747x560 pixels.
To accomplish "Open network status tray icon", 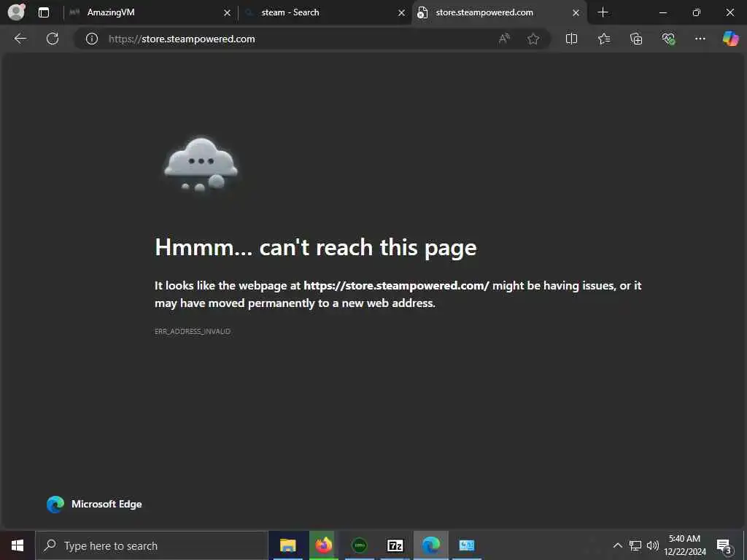I will [x=635, y=545].
